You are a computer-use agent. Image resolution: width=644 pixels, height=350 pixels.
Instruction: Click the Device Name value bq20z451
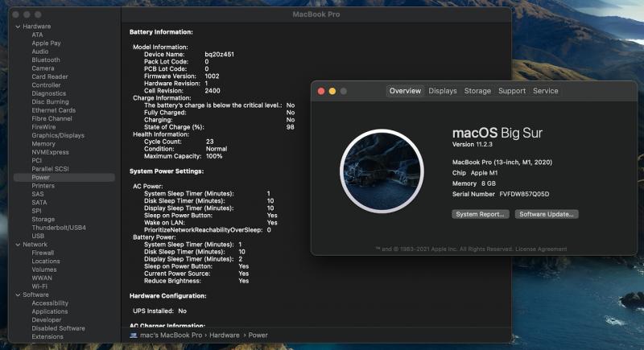[x=219, y=54]
